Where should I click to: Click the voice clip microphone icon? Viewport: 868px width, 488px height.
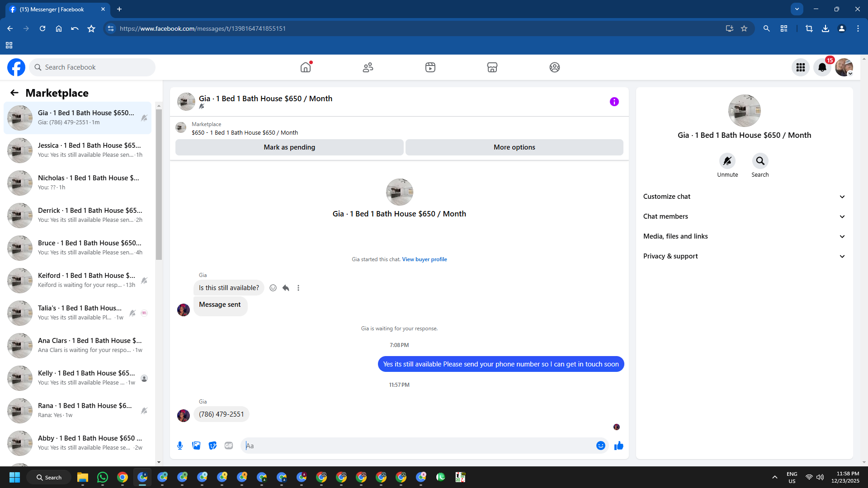click(180, 446)
